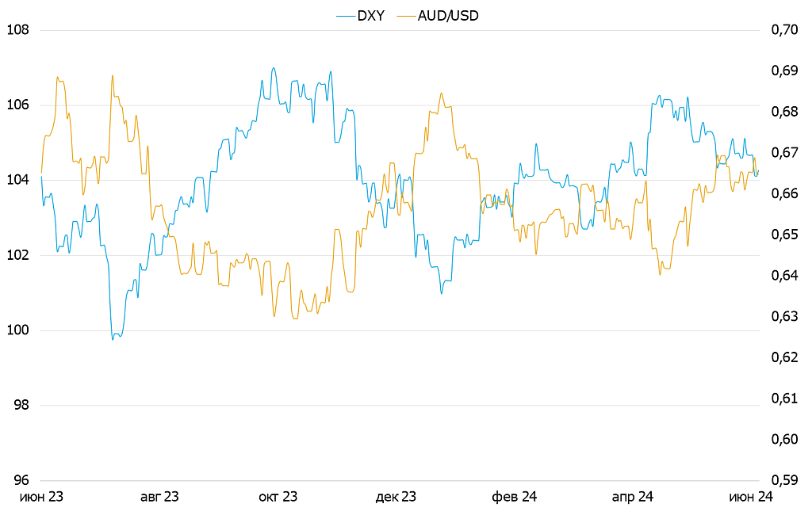Select the blue DXY legend line marker
This screenshot has height=519, width=812.
[346, 16]
